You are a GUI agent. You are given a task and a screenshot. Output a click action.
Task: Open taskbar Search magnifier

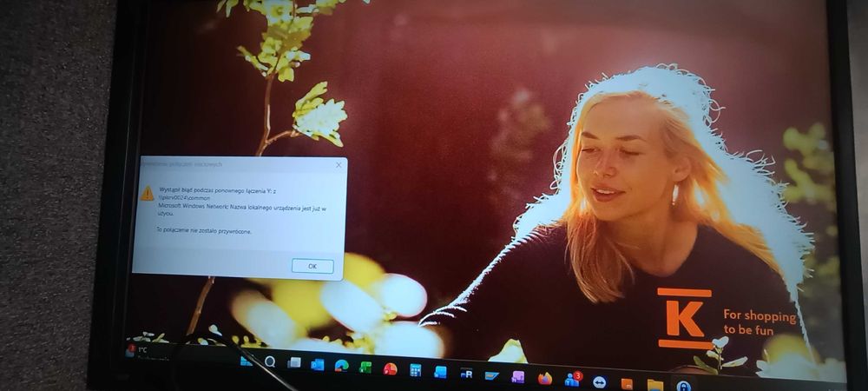270,361
